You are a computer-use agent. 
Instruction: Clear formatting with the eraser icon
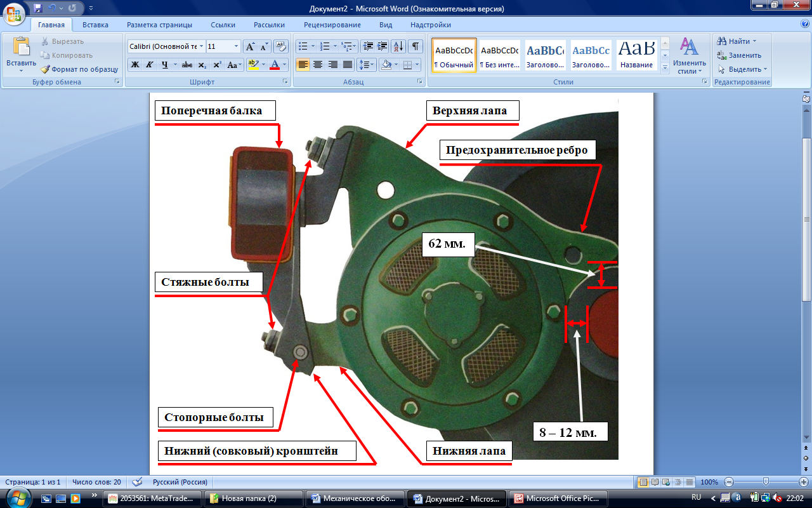click(x=282, y=46)
